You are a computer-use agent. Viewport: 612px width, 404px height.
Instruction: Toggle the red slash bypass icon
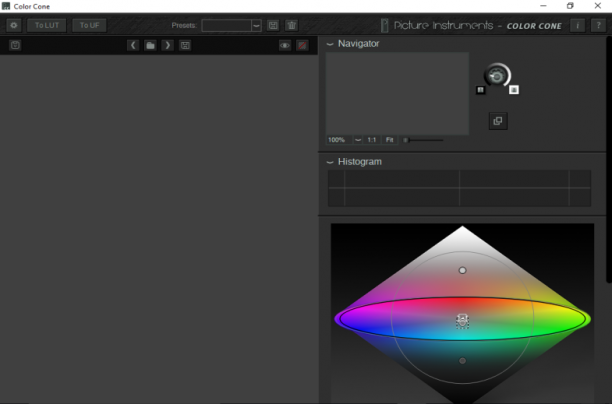click(x=302, y=45)
